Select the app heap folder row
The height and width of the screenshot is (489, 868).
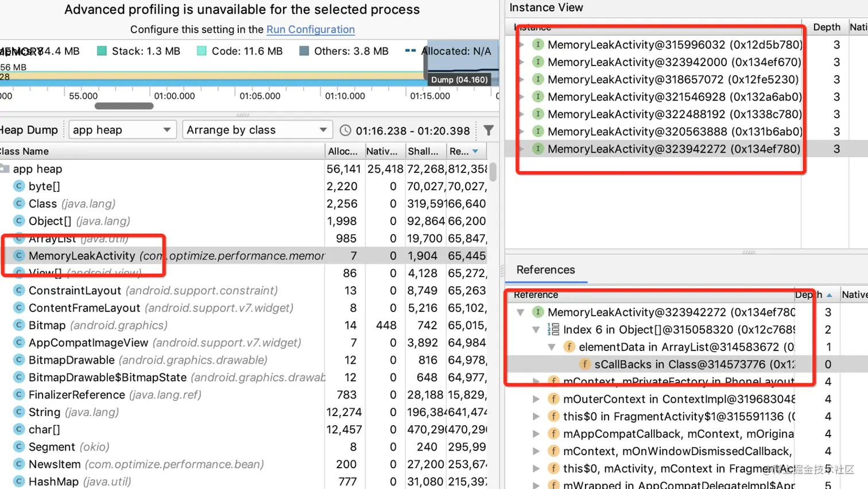tap(243, 169)
